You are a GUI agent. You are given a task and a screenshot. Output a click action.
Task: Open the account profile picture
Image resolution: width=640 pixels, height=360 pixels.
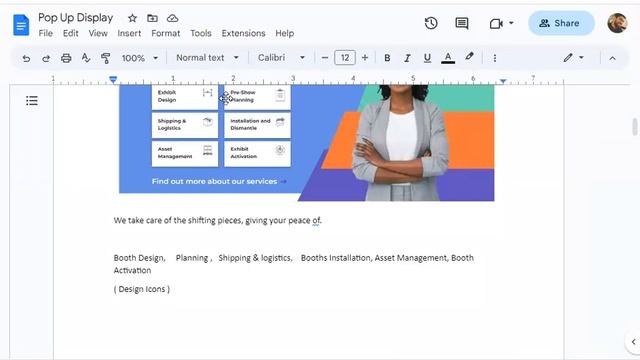(x=617, y=23)
